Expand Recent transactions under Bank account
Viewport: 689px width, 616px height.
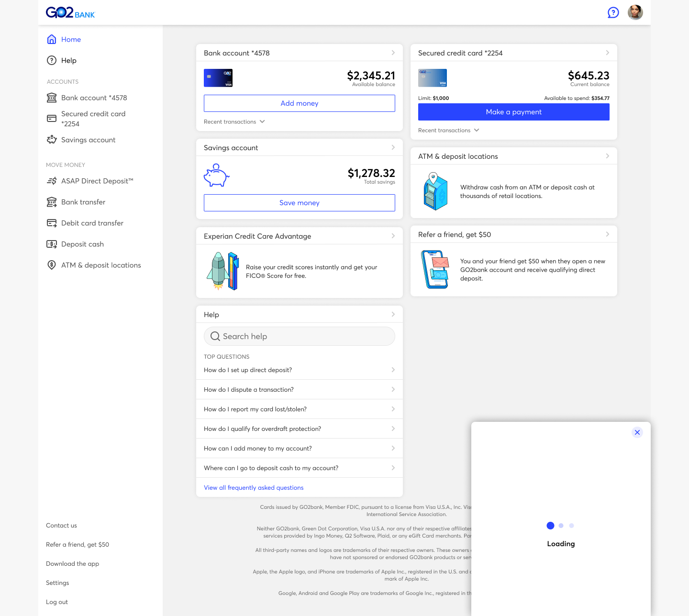click(x=234, y=122)
